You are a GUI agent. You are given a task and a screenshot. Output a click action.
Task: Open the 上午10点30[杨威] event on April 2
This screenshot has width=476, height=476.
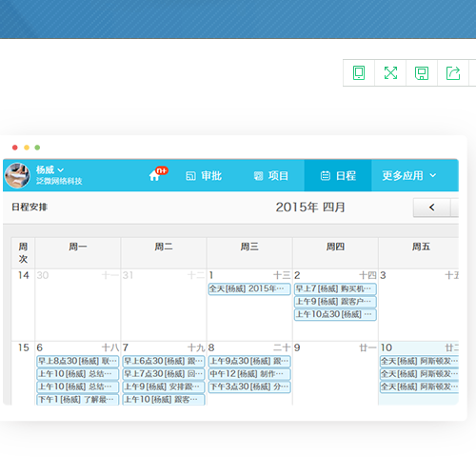335,314
